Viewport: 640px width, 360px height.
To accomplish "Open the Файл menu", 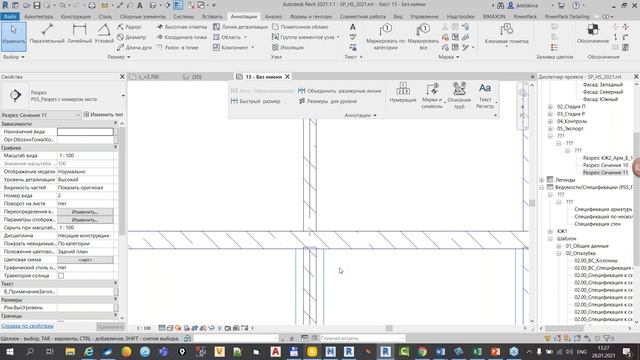I will pos(10,17).
